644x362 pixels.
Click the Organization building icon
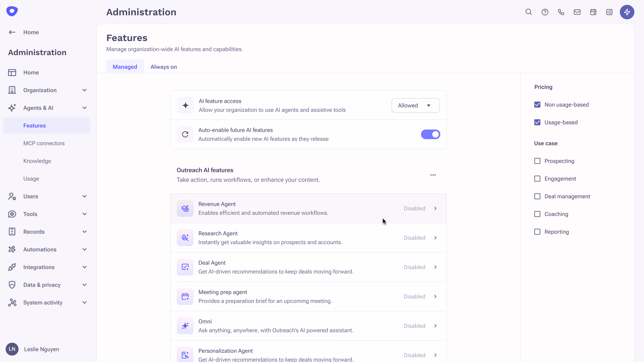pos(12,90)
